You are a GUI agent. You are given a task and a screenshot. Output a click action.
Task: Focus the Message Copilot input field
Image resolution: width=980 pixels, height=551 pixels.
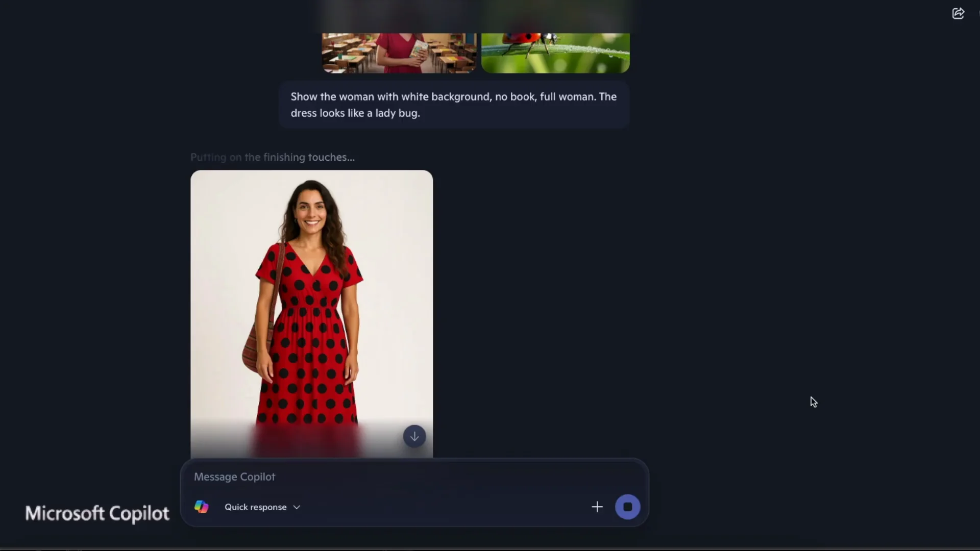pos(357,477)
